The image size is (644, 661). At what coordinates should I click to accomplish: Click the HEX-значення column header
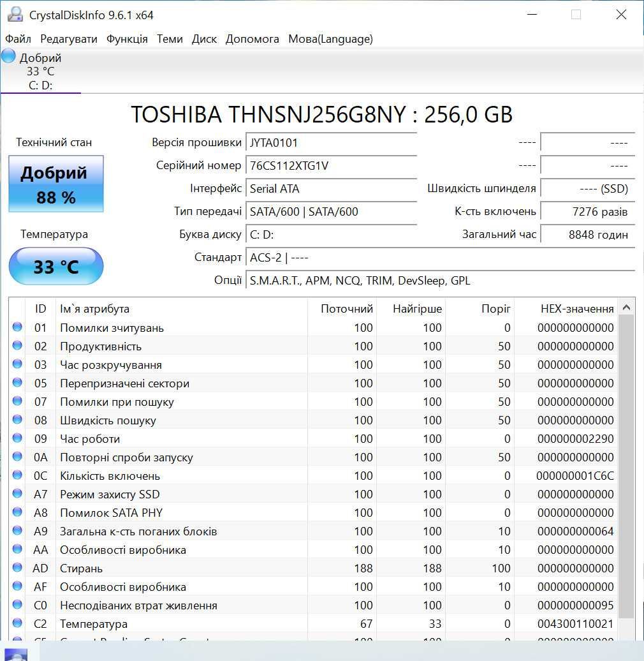point(566,309)
